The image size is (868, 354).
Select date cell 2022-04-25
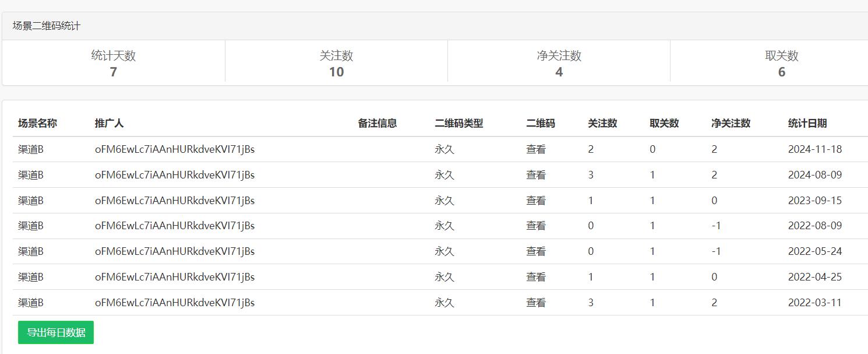click(x=815, y=277)
